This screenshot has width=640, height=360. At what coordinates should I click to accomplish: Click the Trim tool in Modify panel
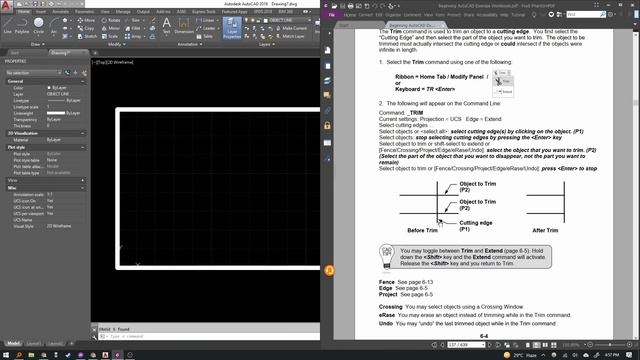pos(133,20)
